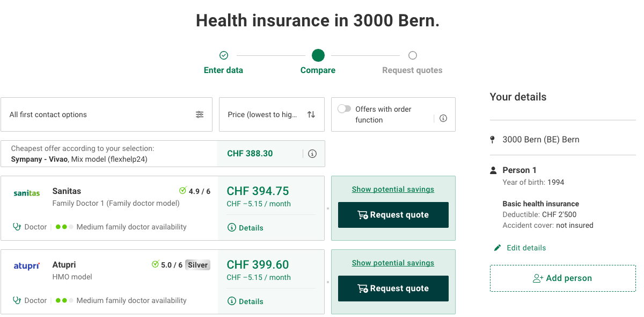Click the Atupri logo
The image size is (644, 317).
click(x=27, y=266)
